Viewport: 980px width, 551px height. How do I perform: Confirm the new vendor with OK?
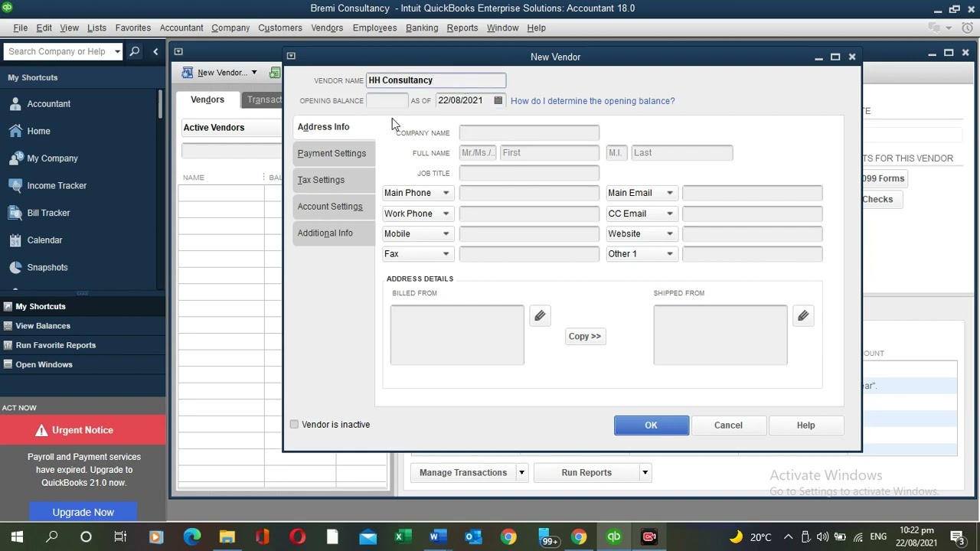pyautogui.click(x=651, y=425)
